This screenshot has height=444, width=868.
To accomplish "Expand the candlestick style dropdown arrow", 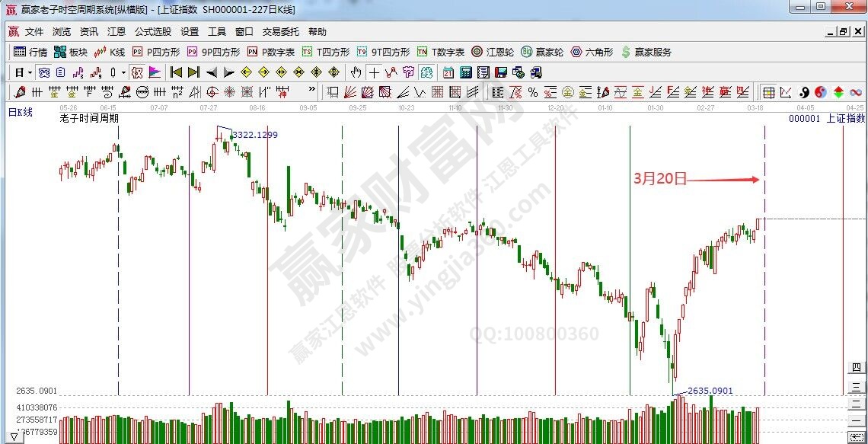I will point(123,72).
